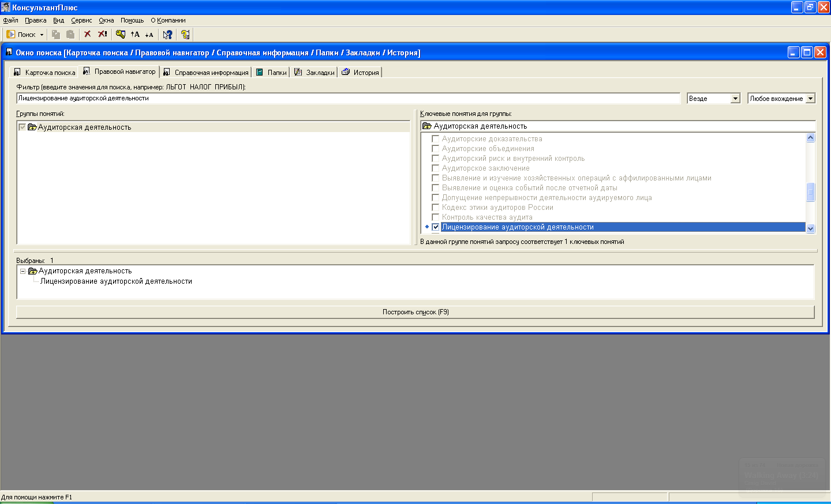Switch to Справочная информация tab

pyautogui.click(x=206, y=73)
